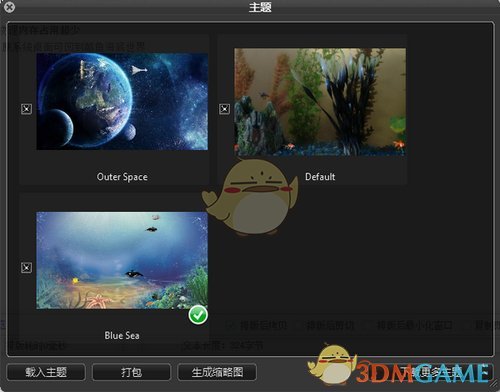Click the Outer Space label
The height and width of the screenshot is (392, 500).
[122, 177]
